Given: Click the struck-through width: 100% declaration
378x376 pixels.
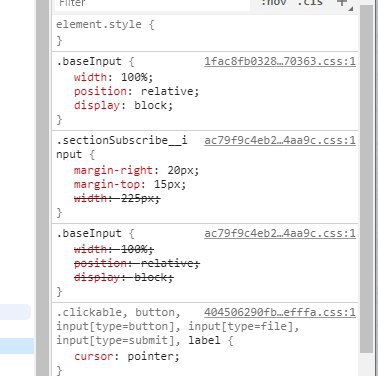Looking at the screenshot, I should pos(114,249).
